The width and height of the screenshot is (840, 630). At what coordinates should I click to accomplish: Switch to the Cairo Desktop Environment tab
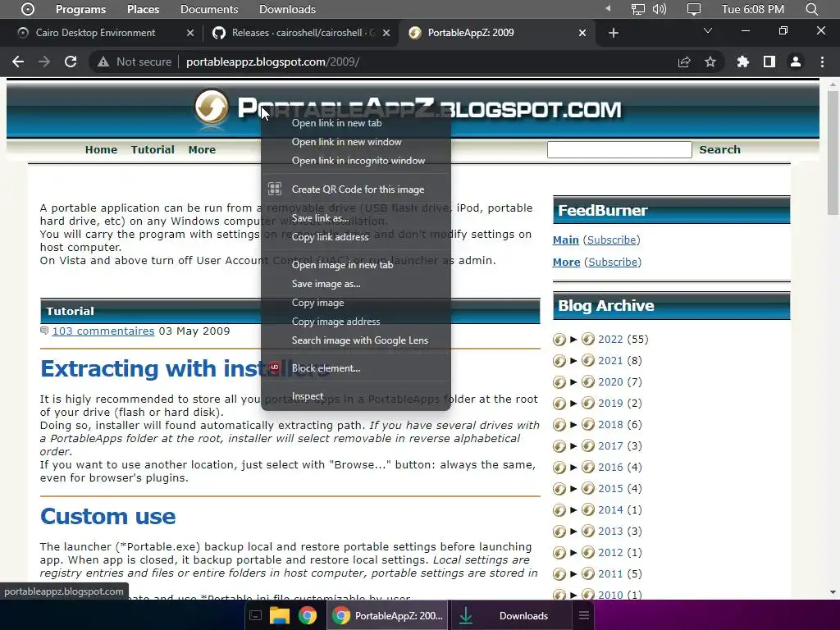(95, 33)
